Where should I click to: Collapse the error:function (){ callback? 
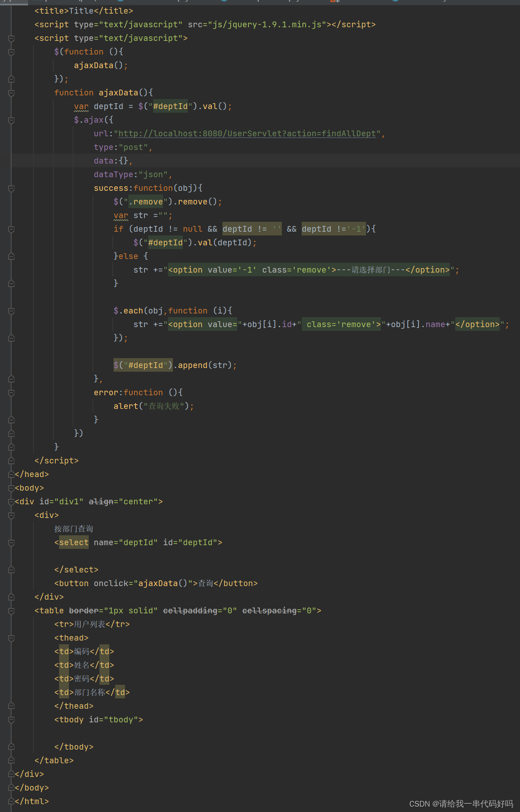click(x=12, y=393)
